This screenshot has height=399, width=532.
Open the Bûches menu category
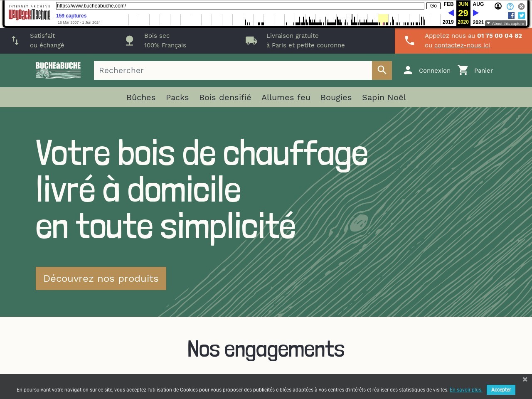(x=141, y=97)
